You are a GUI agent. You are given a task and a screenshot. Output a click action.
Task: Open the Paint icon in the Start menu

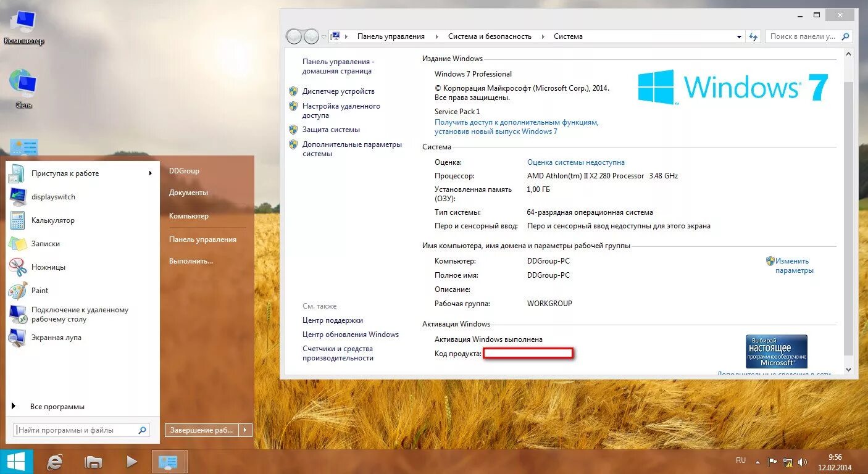[17, 291]
